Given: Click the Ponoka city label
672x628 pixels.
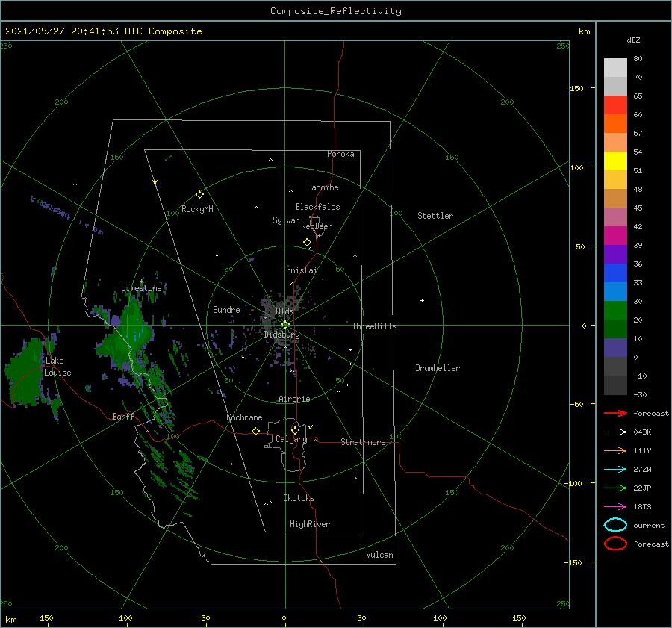Looking at the screenshot, I should pyautogui.click(x=340, y=154).
